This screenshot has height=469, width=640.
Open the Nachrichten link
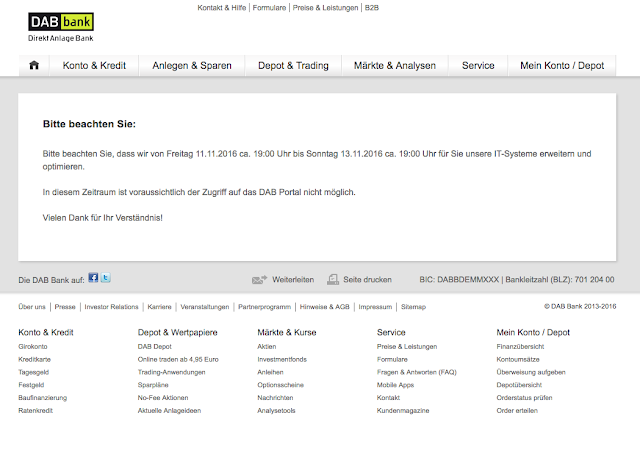275,398
